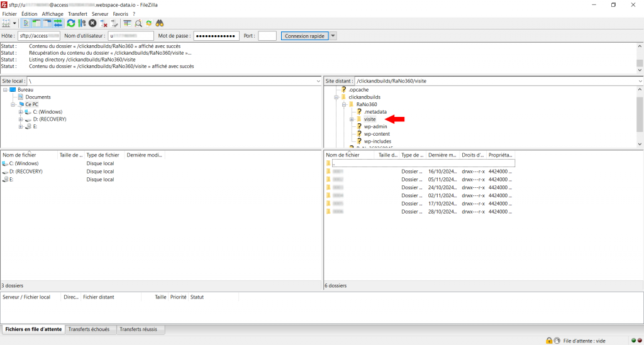Expand the visite folder in remote tree
This screenshot has width=644, height=345.
(352, 119)
